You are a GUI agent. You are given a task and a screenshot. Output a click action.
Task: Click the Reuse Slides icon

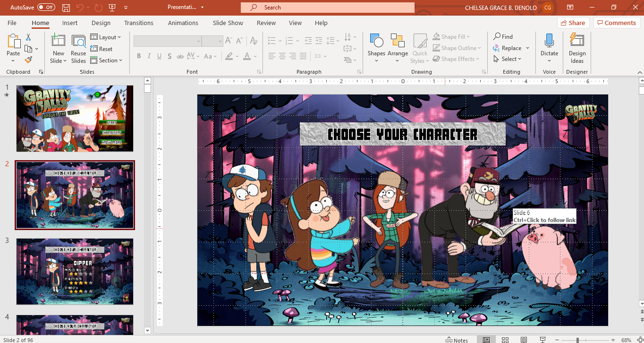coord(78,42)
